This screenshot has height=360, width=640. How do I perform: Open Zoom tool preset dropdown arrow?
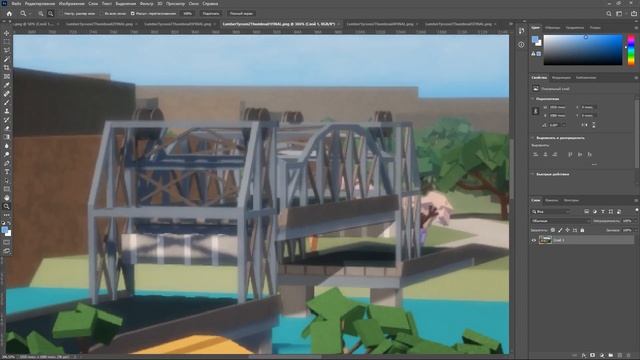[x=30, y=13]
